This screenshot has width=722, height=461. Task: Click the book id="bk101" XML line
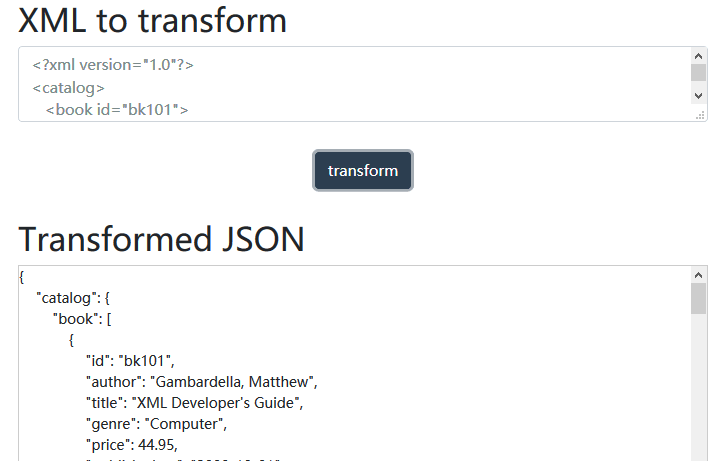tap(117, 109)
